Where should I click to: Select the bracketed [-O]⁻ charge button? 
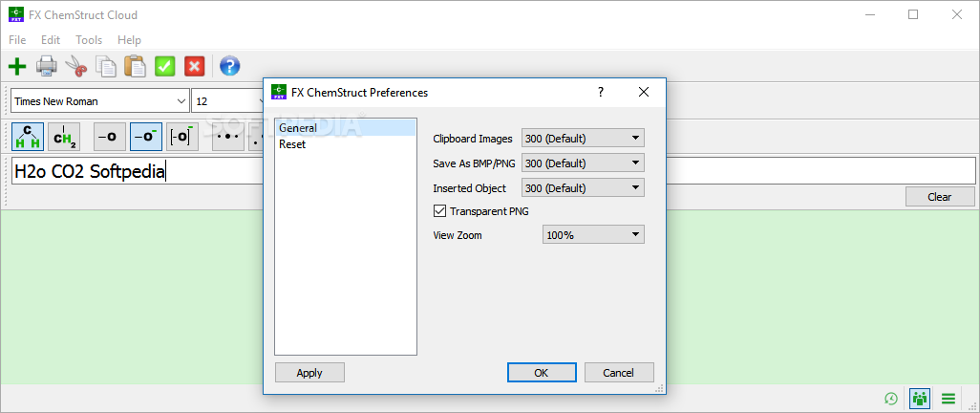(182, 137)
